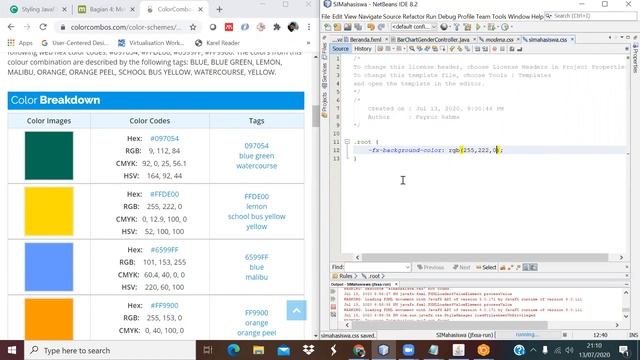640x360 pixels.
Task: Click the malibu tag link
Action: pos(256,277)
